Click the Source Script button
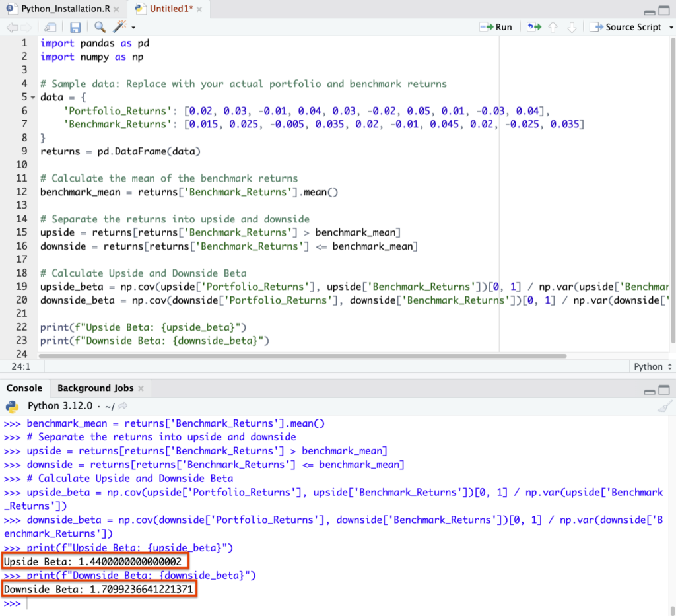Image resolution: width=676 pixels, height=616 pixels. (626, 27)
